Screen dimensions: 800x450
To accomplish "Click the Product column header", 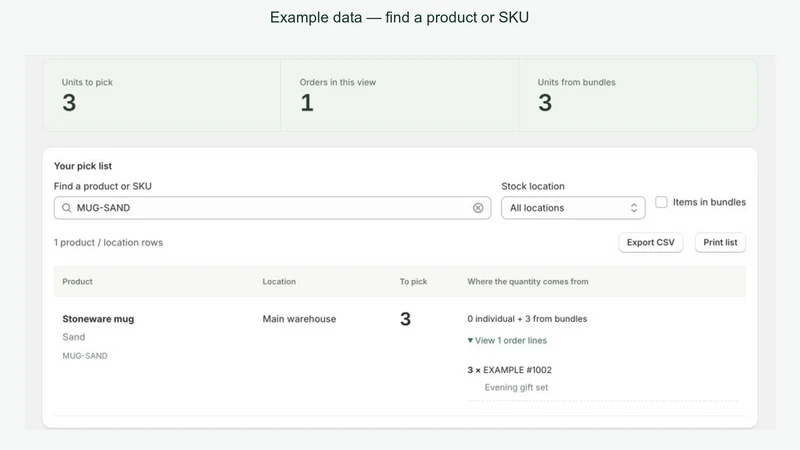I will [78, 281].
